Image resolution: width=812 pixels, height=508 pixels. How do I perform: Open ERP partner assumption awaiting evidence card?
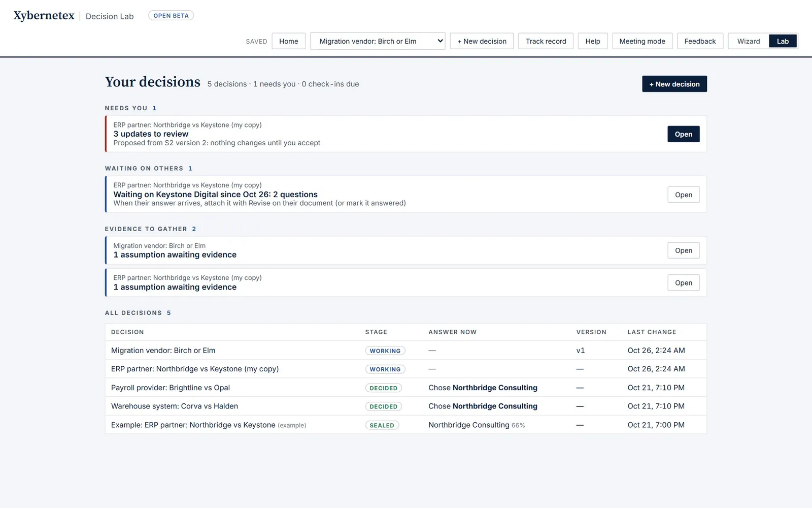683,283
